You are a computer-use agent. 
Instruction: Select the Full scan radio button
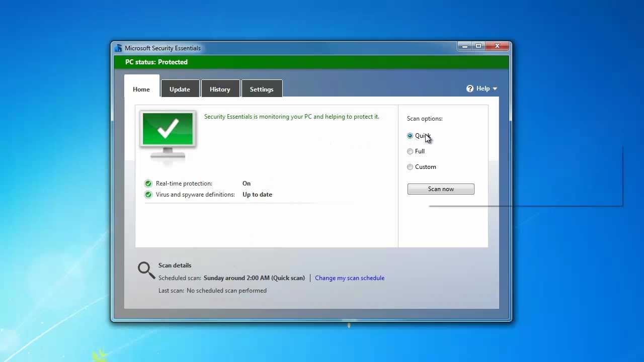tap(410, 151)
